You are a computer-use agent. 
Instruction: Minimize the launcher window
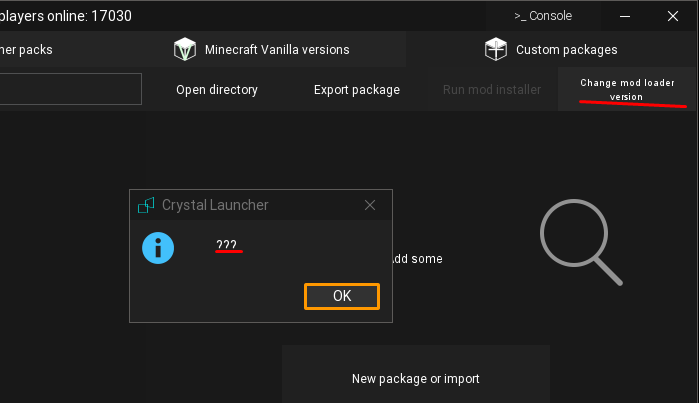coord(625,16)
